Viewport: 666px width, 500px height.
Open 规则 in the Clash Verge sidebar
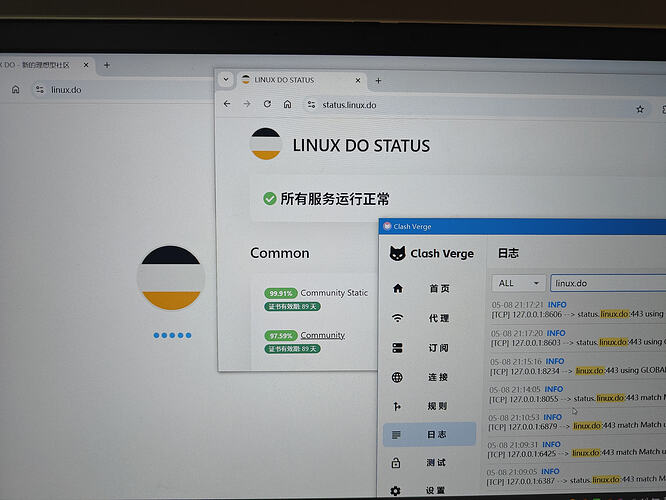(x=430, y=406)
